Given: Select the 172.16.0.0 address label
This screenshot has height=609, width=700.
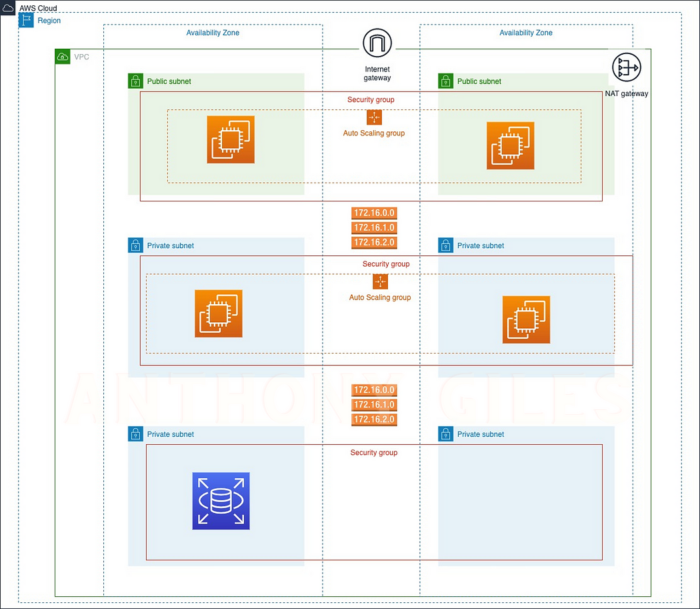Looking at the screenshot, I should tap(374, 213).
